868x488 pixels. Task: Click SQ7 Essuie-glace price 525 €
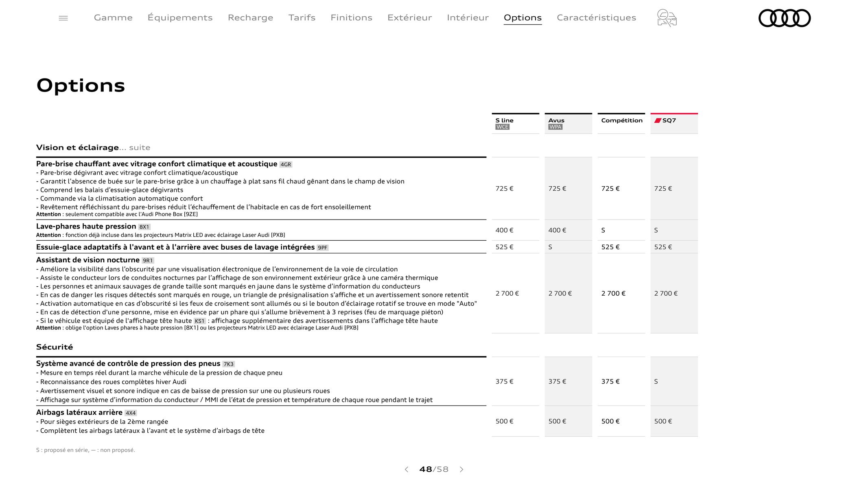coord(663,247)
